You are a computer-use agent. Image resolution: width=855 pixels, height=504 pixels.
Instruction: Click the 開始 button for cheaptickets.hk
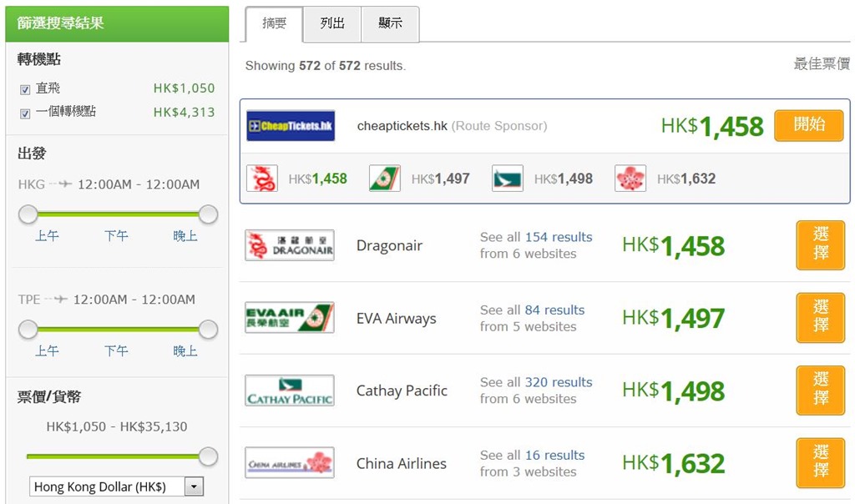tap(809, 125)
